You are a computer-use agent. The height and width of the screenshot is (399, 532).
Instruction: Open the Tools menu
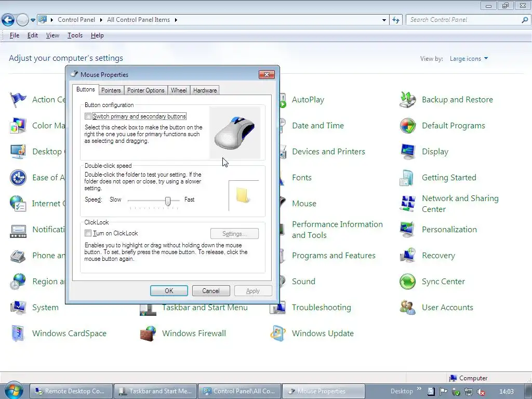click(75, 35)
